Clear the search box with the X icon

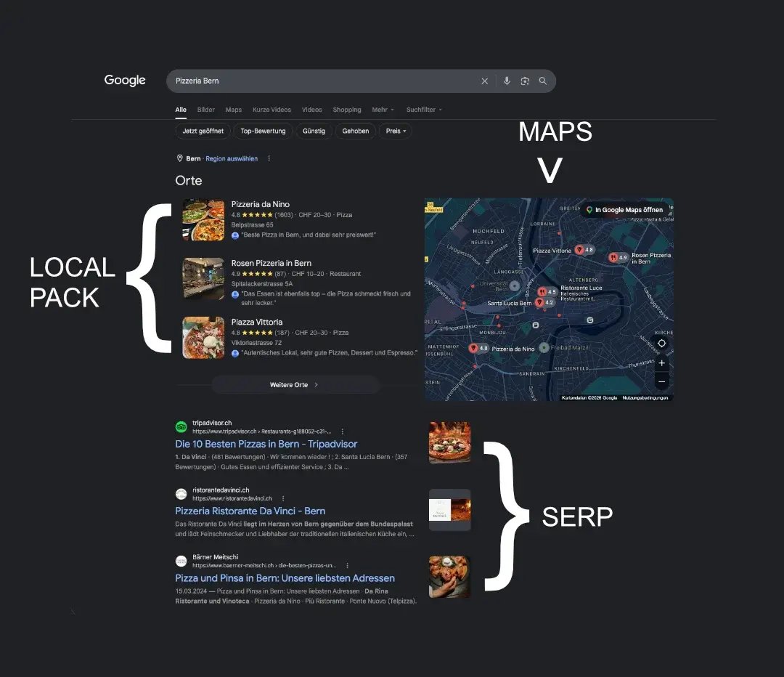click(x=484, y=81)
